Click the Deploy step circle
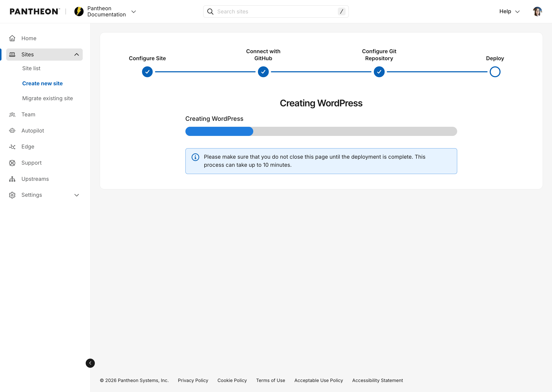The image size is (552, 392). (495, 72)
